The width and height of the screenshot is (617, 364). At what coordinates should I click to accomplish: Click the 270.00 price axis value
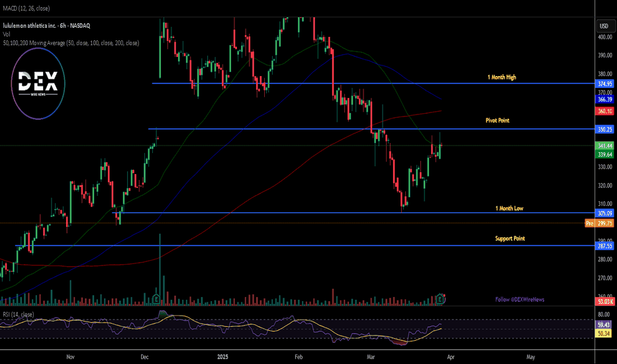[x=605, y=278]
